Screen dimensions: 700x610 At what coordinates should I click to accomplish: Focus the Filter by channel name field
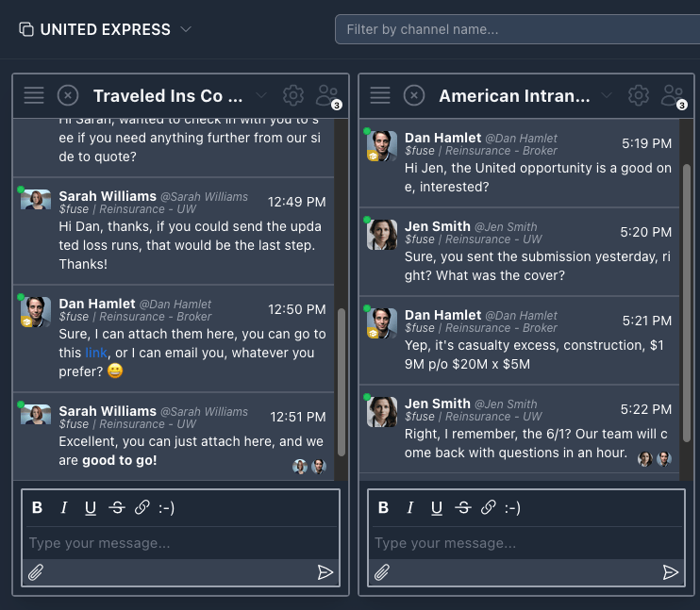tap(517, 29)
